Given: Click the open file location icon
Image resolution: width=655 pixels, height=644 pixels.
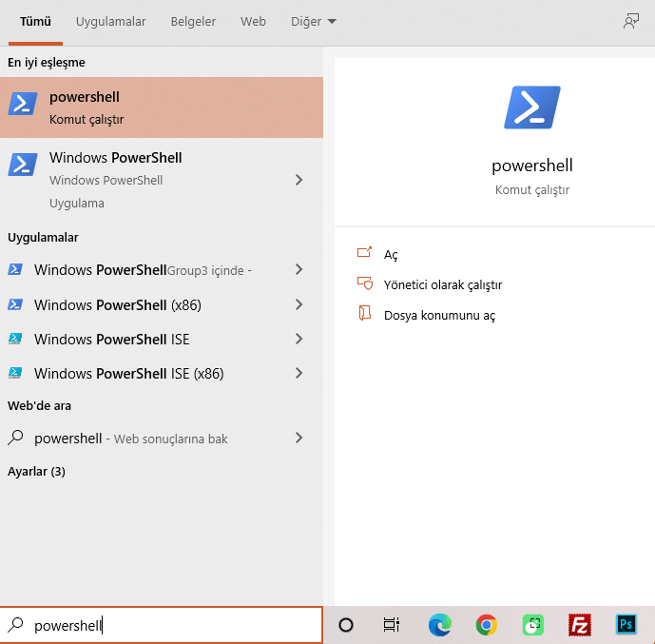Looking at the screenshot, I should (x=365, y=313).
